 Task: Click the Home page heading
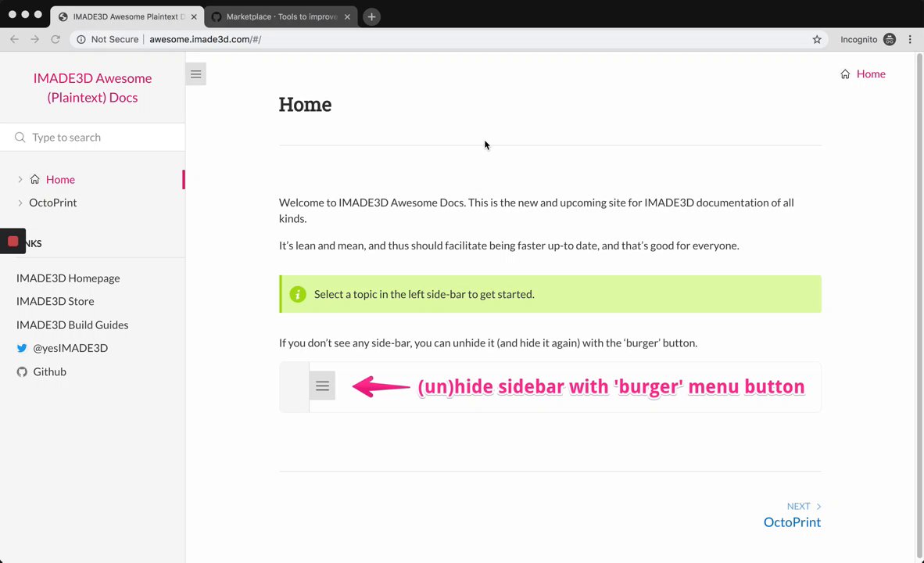point(305,104)
